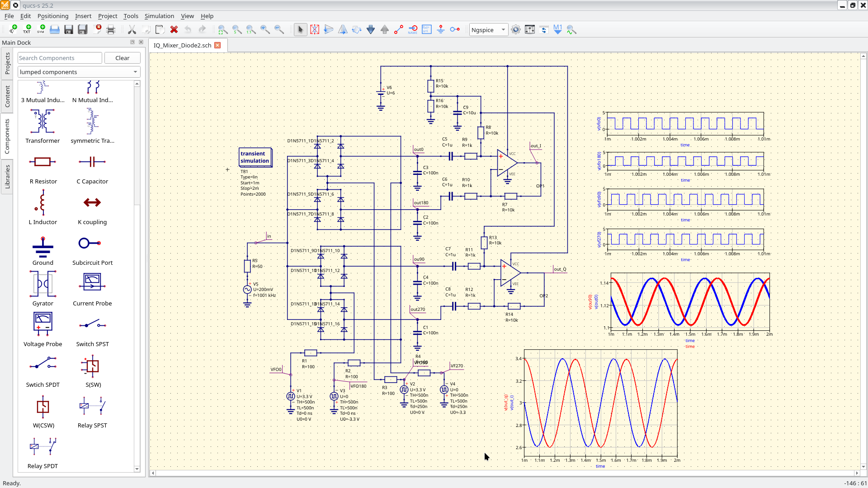The height and width of the screenshot is (488, 868).
Task: Switch to the Libraries side tab
Action: click(x=7, y=177)
